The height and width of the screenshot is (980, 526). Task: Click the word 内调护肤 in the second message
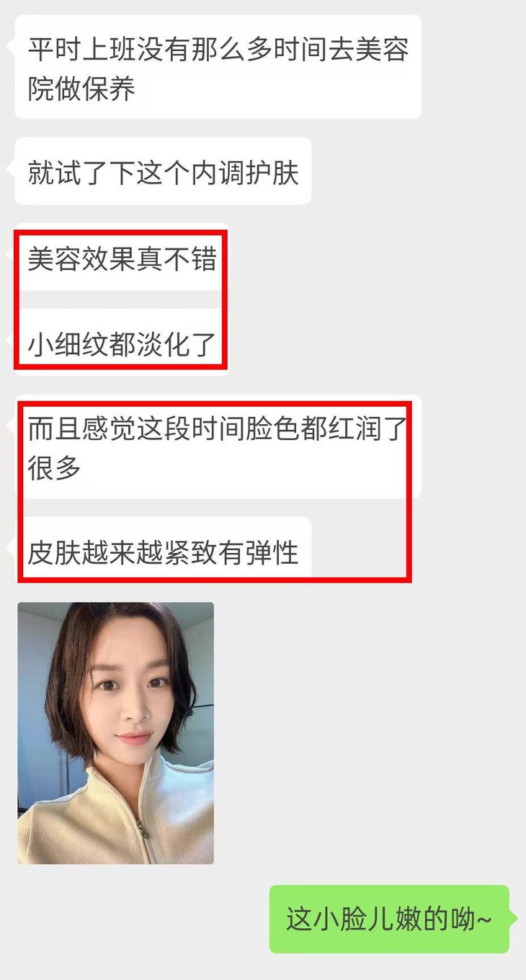[244, 173]
